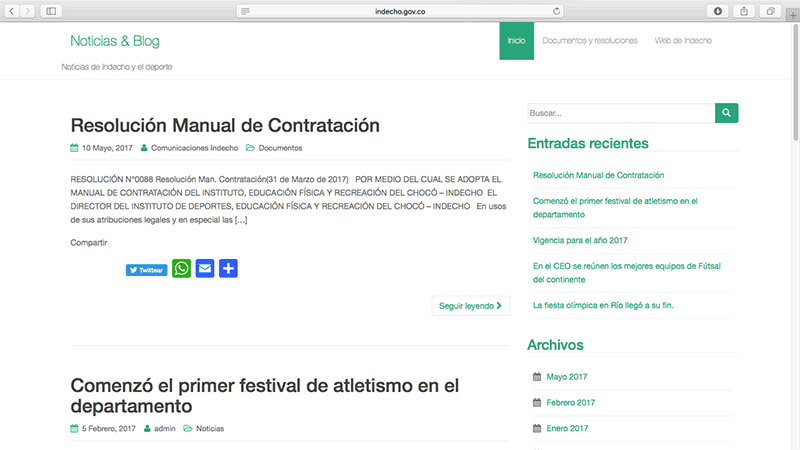Share the post via the Email icon
Viewport: 800px width, 450px height.
205,268
